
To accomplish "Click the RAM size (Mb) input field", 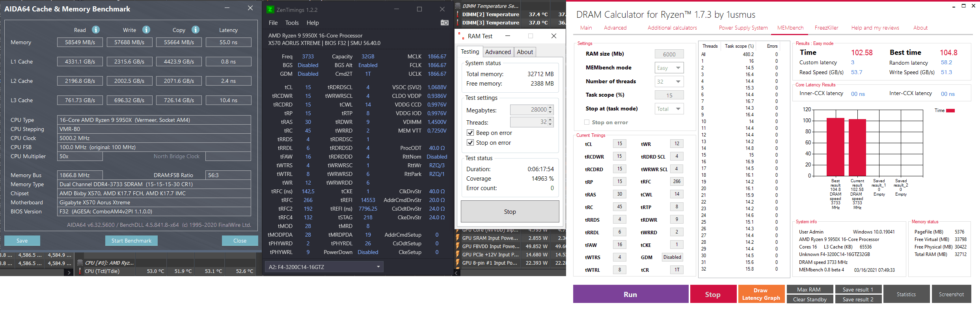I will [x=669, y=54].
